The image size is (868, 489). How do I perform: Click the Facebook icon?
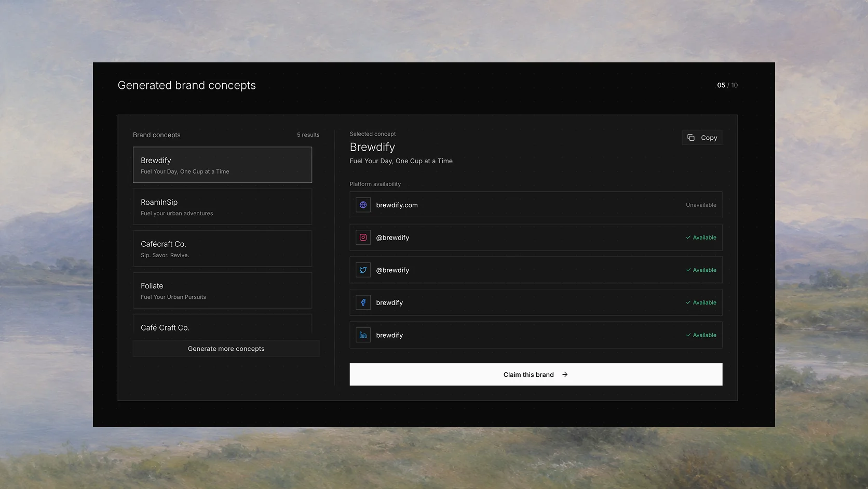pyautogui.click(x=363, y=302)
